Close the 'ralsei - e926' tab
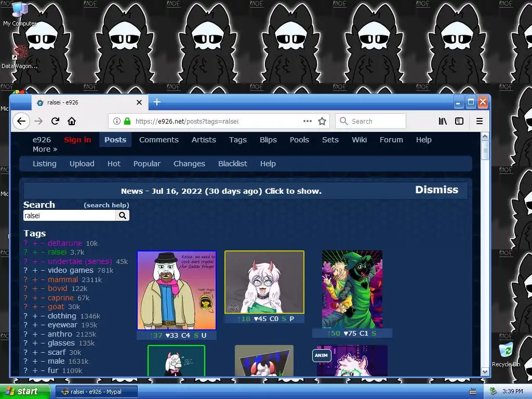The width and height of the screenshot is (532, 399). coord(139,102)
